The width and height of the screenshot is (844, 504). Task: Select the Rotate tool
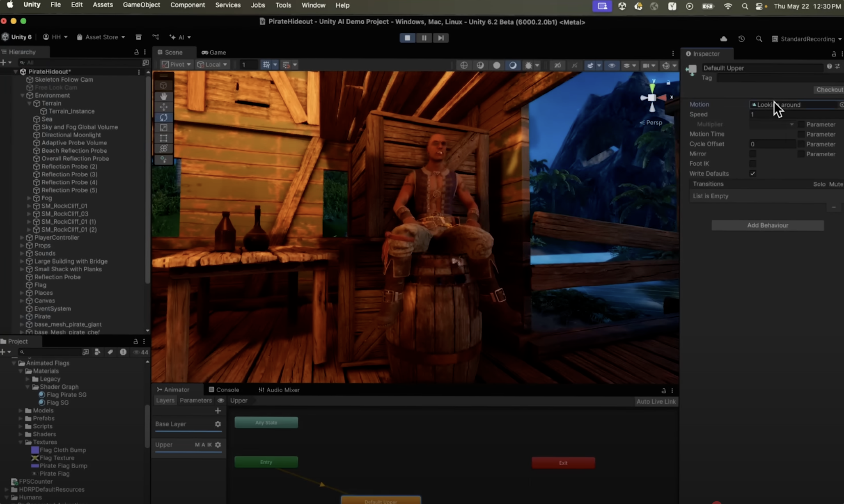(163, 117)
